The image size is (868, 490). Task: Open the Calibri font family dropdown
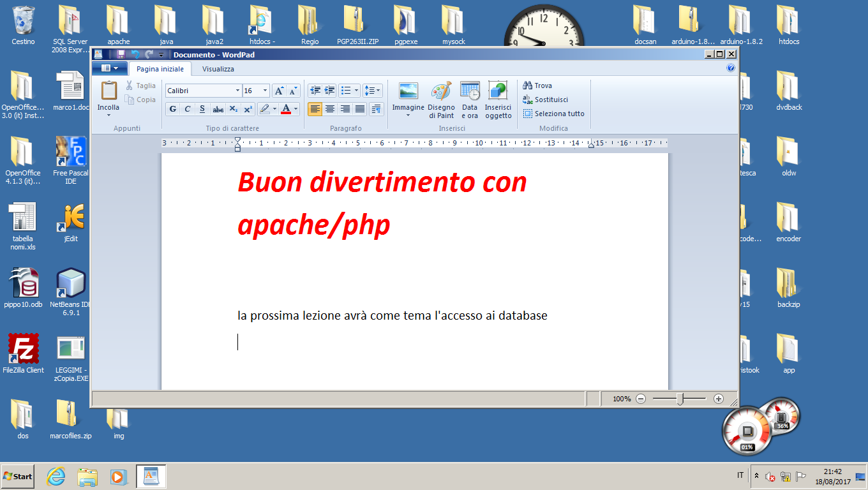point(238,91)
